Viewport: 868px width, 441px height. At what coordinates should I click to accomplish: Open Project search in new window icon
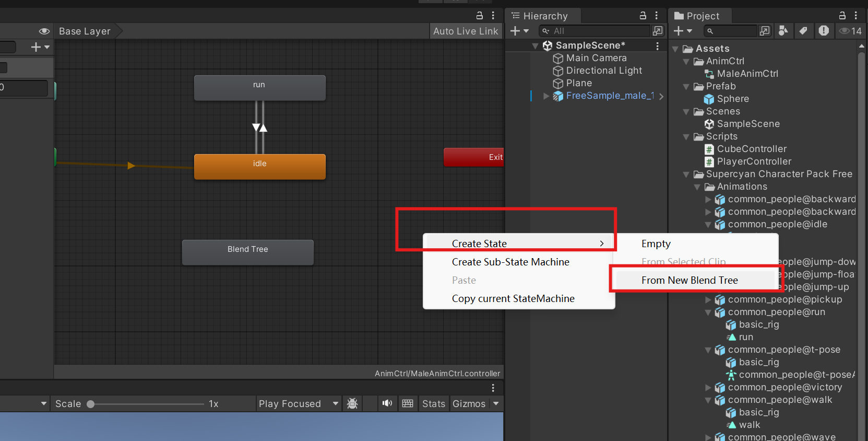(765, 31)
